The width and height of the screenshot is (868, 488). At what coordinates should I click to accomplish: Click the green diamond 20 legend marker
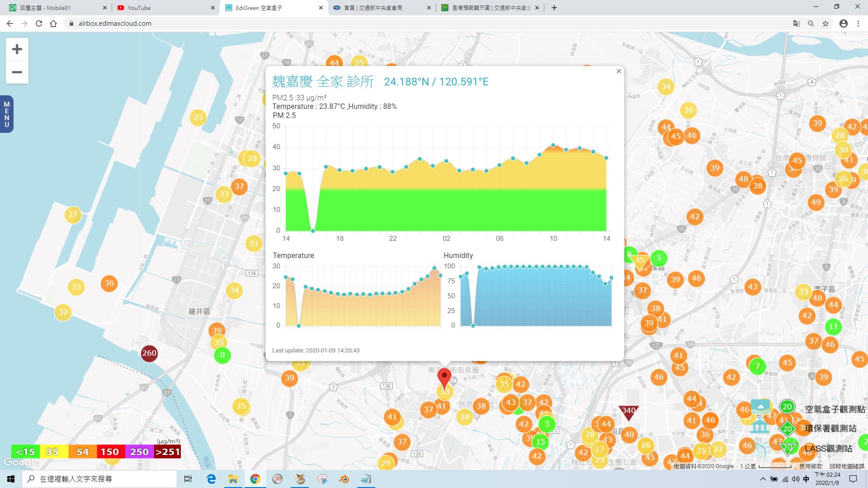pos(787,429)
